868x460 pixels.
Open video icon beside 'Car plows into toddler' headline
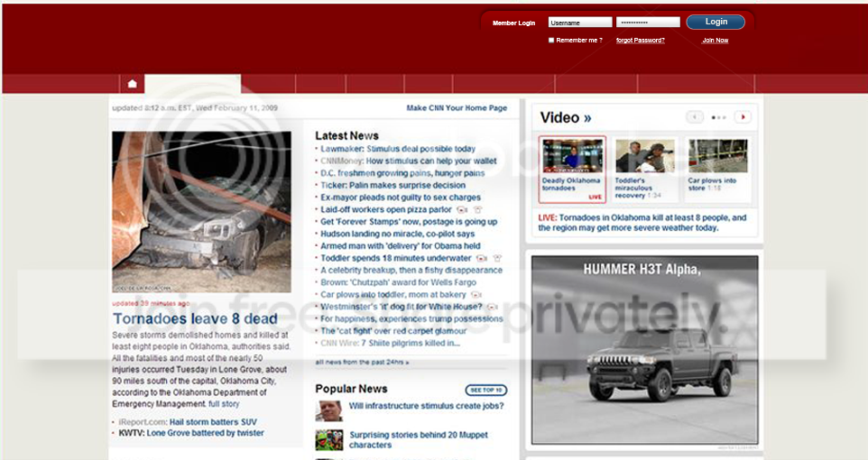[x=476, y=295]
